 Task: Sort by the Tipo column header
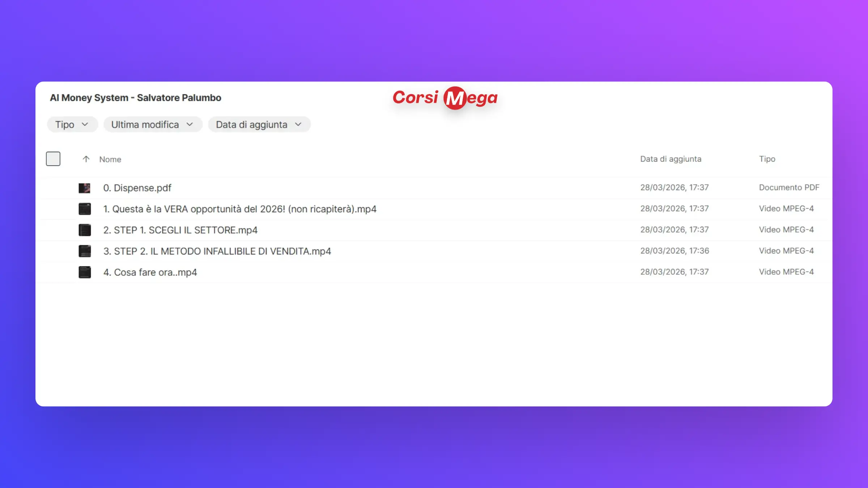pos(767,159)
